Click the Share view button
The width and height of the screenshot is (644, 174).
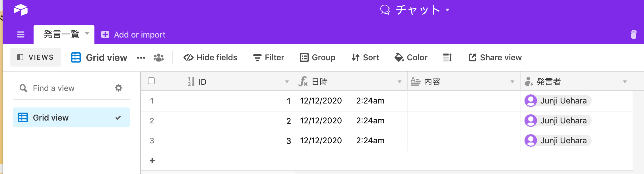[495, 58]
